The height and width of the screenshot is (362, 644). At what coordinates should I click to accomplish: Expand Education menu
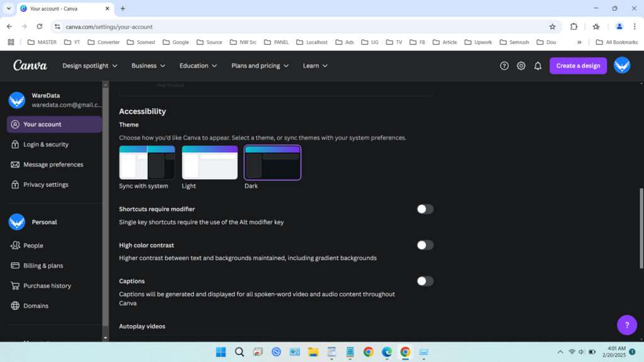tap(198, 65)
